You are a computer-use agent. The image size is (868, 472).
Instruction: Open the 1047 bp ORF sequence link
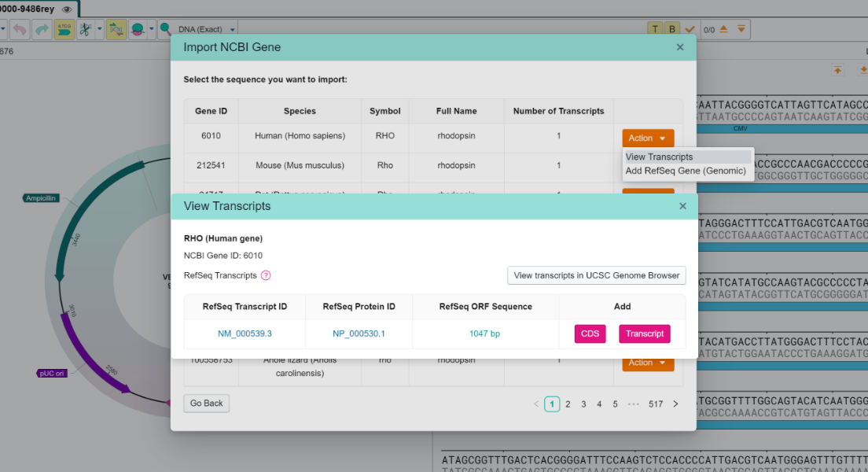(x=484, y=334)
